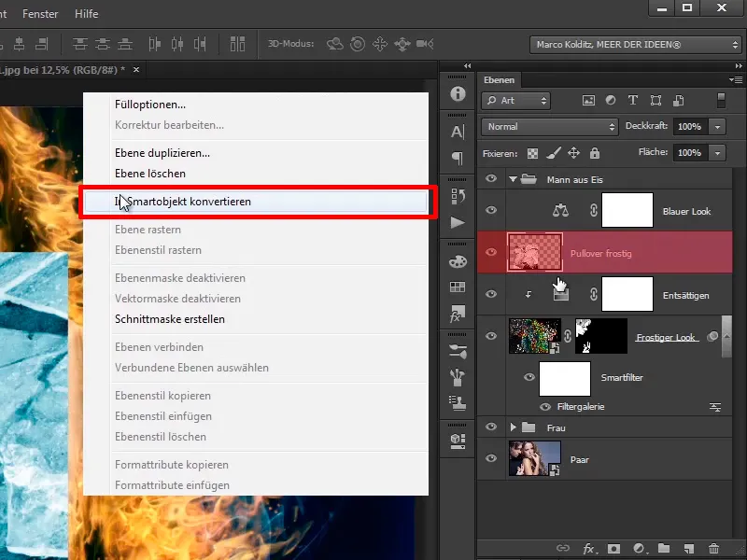Click the new adjustment layer icon

point(639,549)
